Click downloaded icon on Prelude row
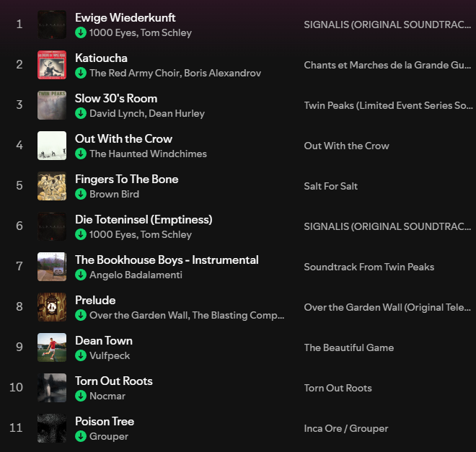 (x=81, y=315)
